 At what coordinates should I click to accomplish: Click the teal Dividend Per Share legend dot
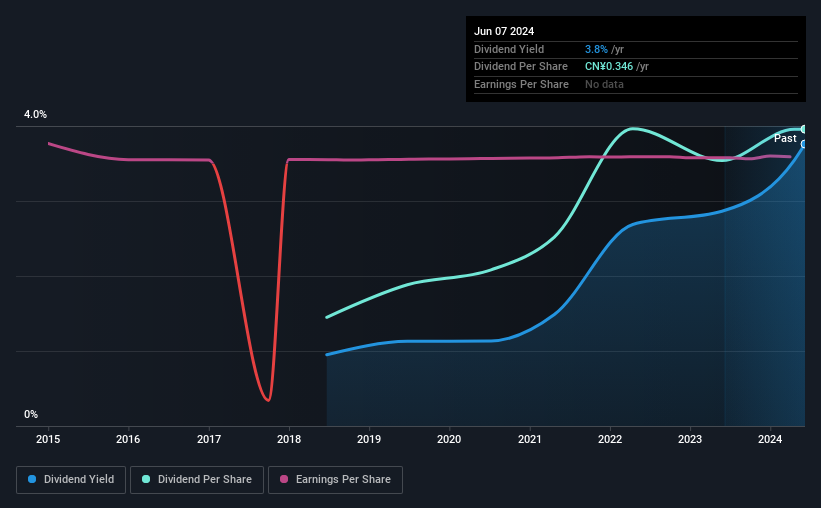click(x=146, y=479)
